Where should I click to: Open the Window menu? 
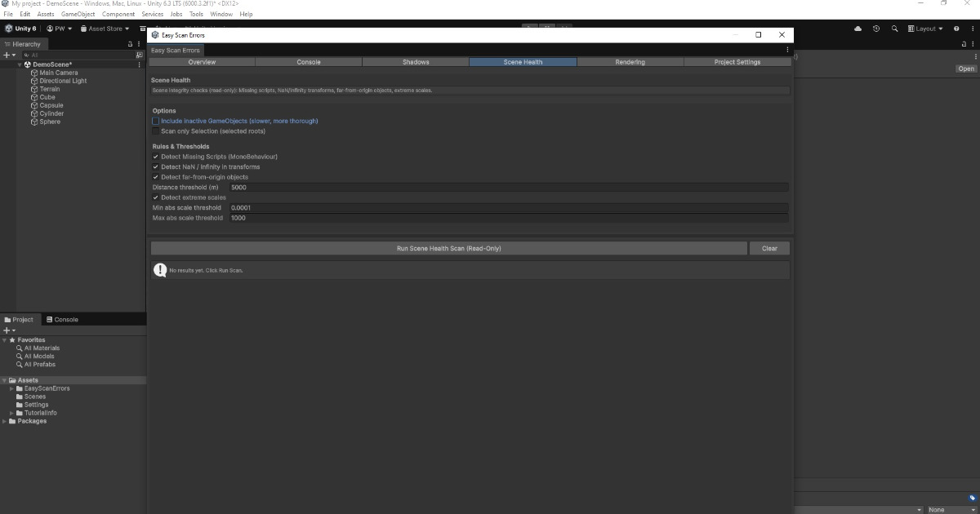click(x=220, y=14)
